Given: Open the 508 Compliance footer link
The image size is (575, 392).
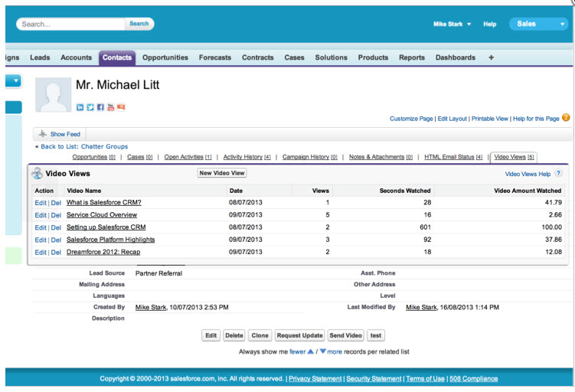Looking at the screenshot, I should click(473, 379).
